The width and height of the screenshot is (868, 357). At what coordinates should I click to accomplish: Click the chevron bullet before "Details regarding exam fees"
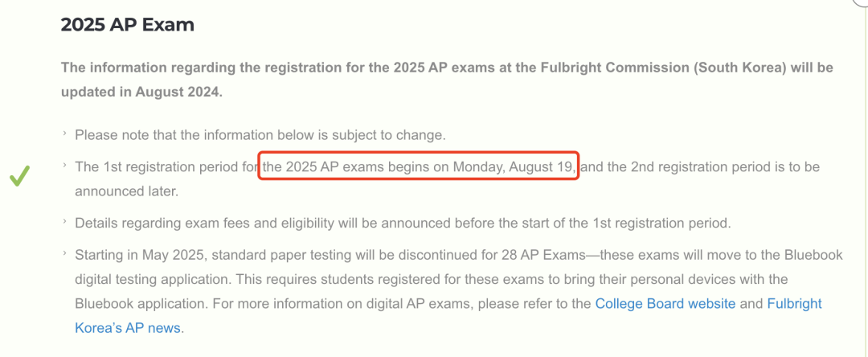click(x=65, y=222)
